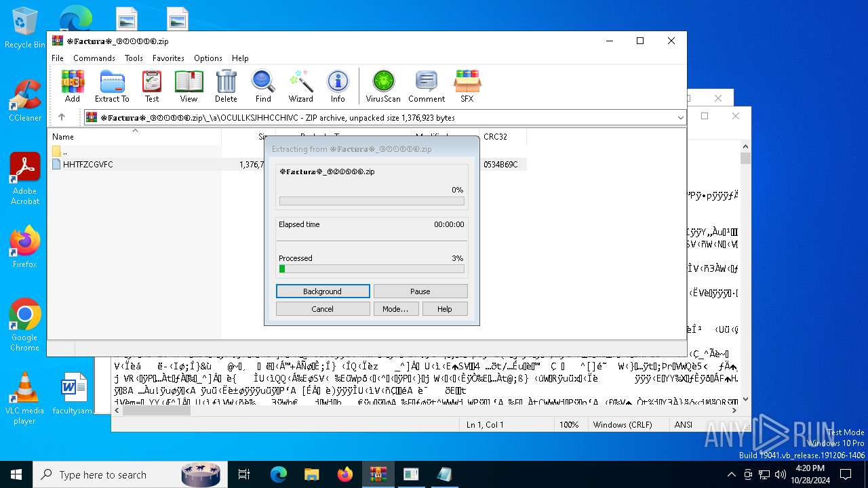Click Notepad zoom level 100%
868x488 pixels.
click(x=569, y=425)
